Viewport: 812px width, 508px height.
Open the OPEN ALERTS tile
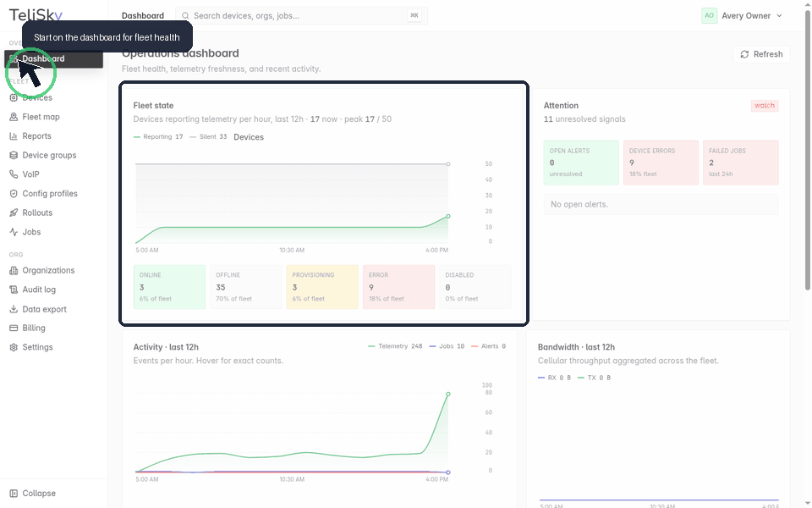click(581, 163)
